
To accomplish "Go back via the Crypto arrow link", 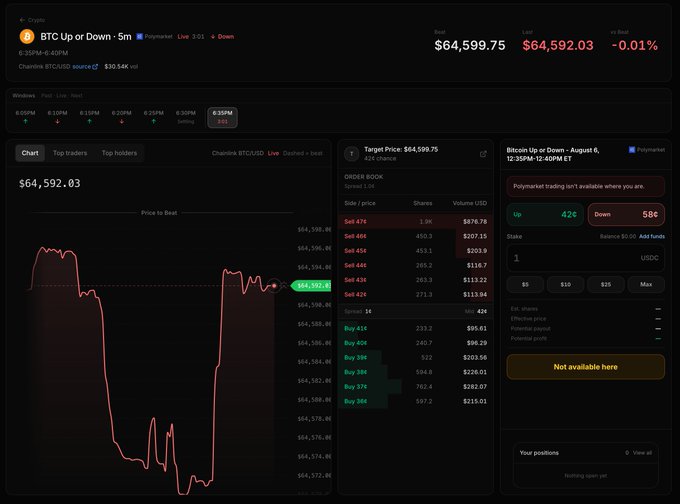I will (32, 20).
